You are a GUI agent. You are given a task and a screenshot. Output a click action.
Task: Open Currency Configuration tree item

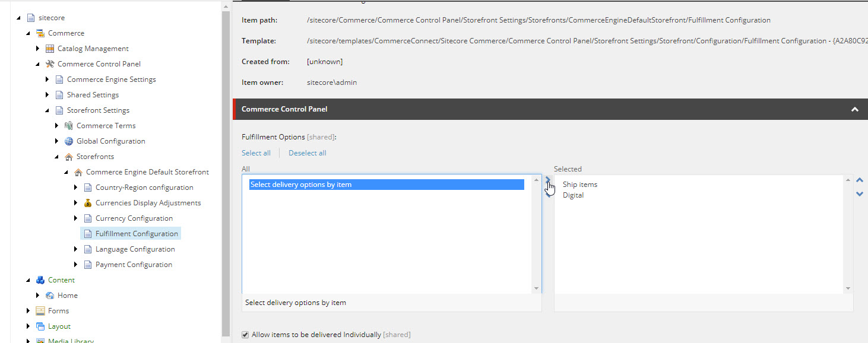click(134, 218)
